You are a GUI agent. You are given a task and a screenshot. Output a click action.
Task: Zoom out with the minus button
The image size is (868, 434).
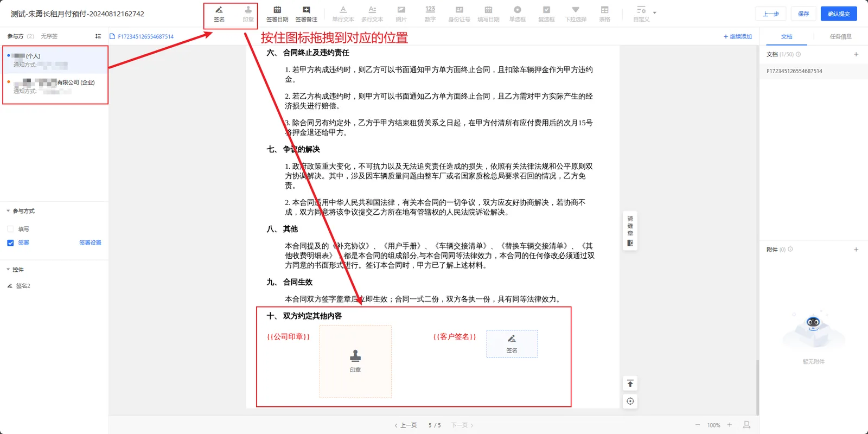(698, 425)
